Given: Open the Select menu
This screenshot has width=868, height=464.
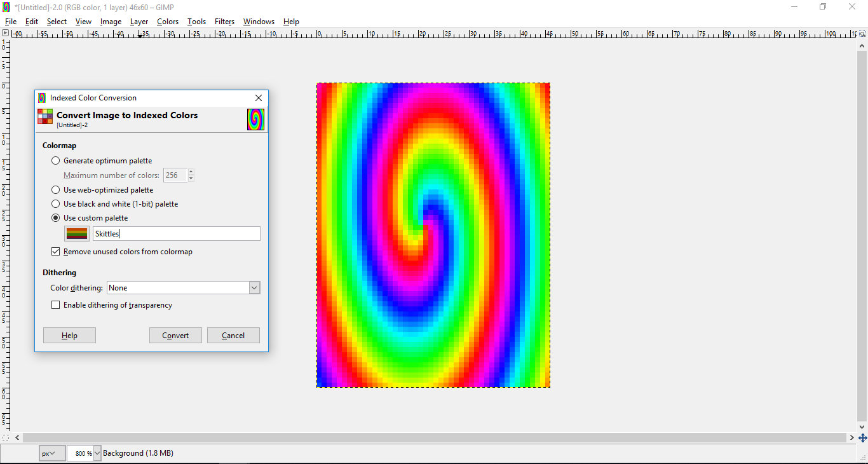Looking at the screenshot, I should [57, 22].
